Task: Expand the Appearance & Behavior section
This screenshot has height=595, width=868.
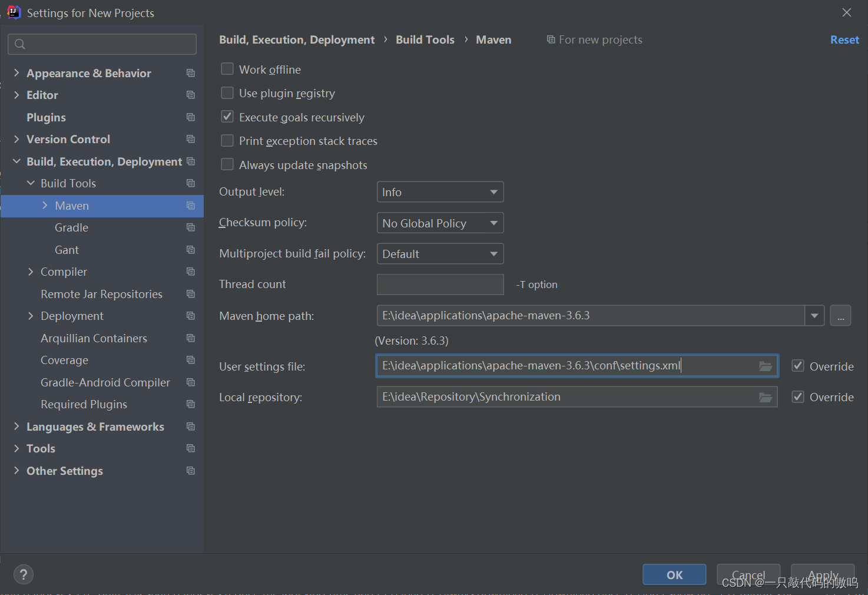Action: (16, 72)
